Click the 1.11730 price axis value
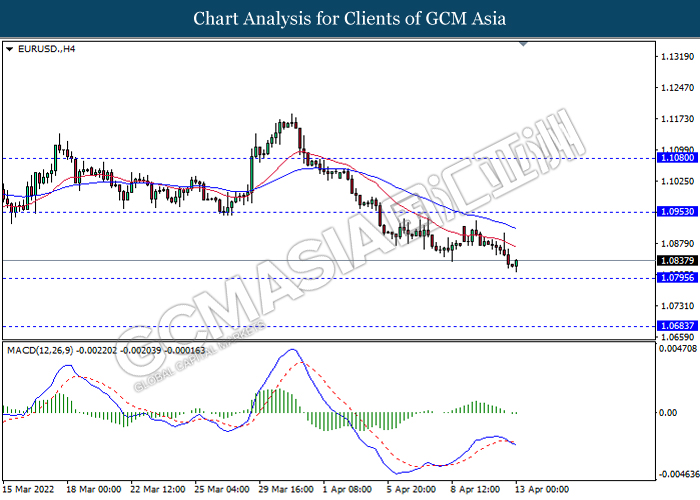Screen dimensions: 700x500 tap(677, 119)
